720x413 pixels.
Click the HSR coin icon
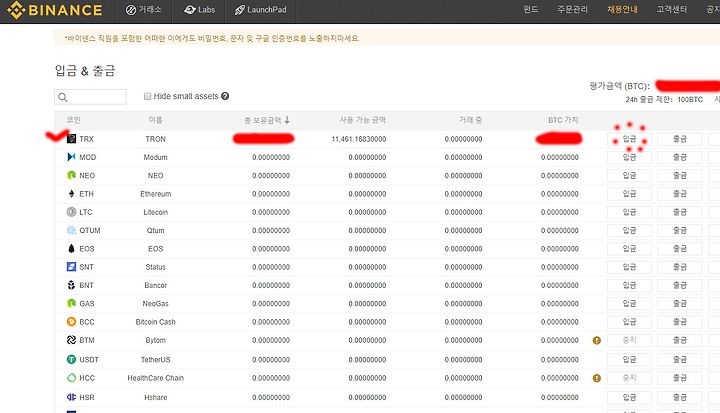(x=71, y=397)
